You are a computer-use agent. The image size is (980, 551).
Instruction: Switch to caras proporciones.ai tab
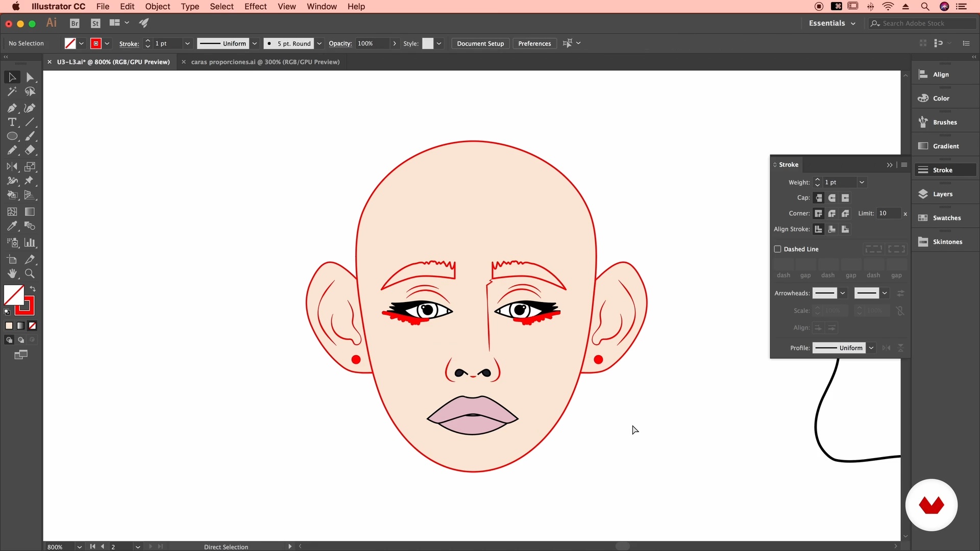tap(265, 62)
